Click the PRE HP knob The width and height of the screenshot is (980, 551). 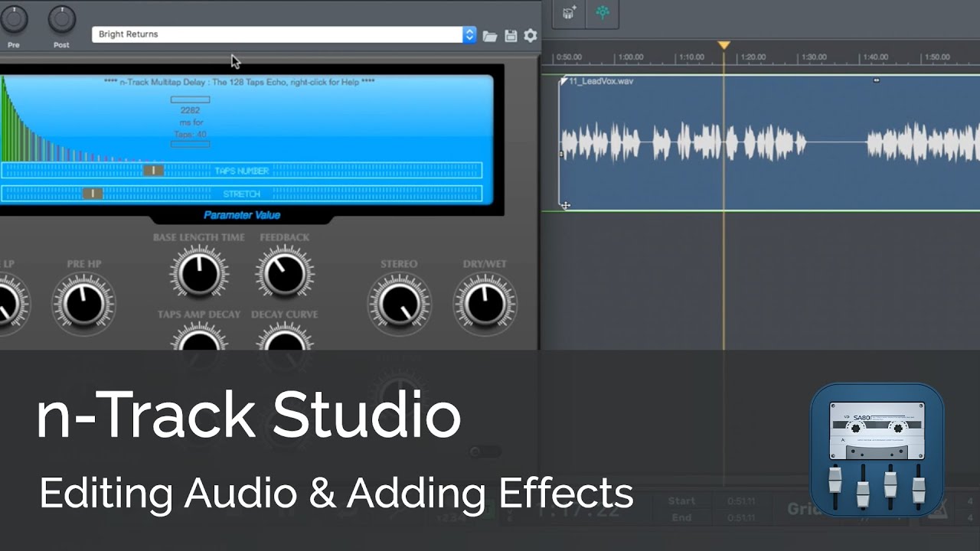[83, 303]
